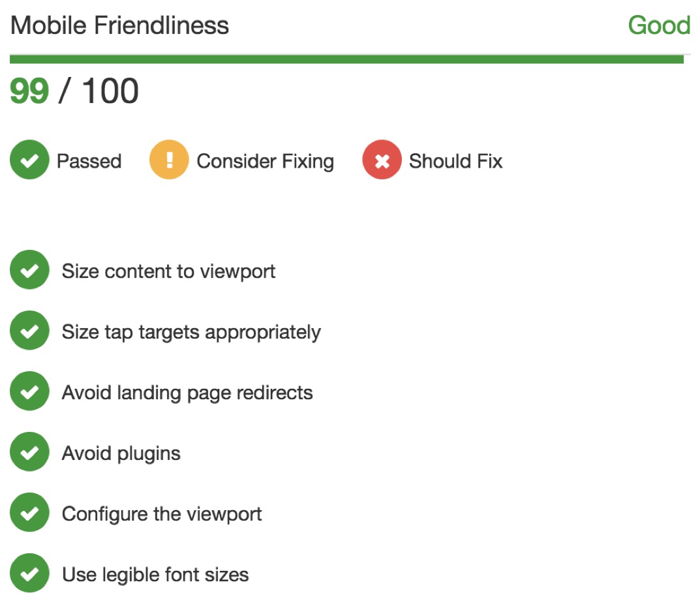Click the green score progress bar
The height and width of the screenshot is (610, 700).
(x=346, y=59)
